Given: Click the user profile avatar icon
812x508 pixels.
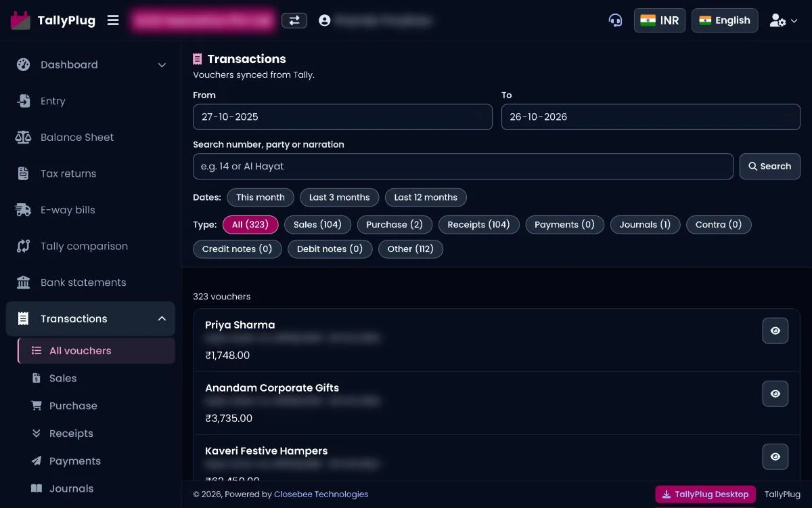Looking at the screenshot, I should (325, 20).
